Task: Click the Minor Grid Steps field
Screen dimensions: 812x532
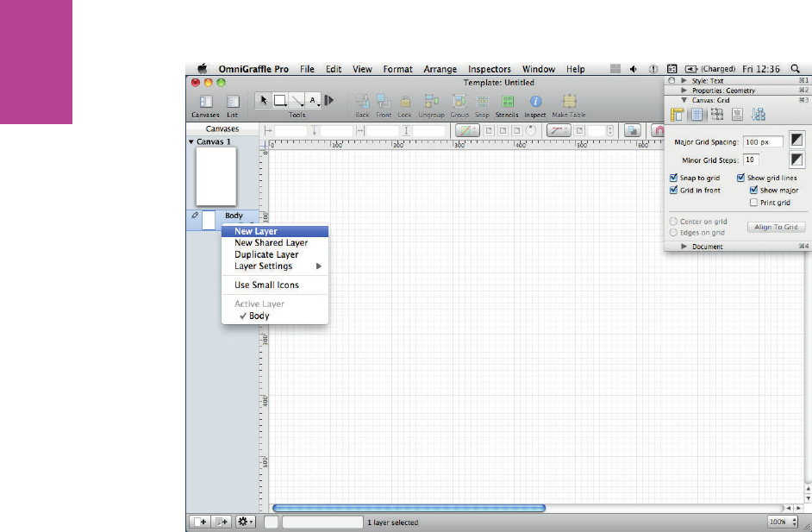Action: tap(752, 160)
